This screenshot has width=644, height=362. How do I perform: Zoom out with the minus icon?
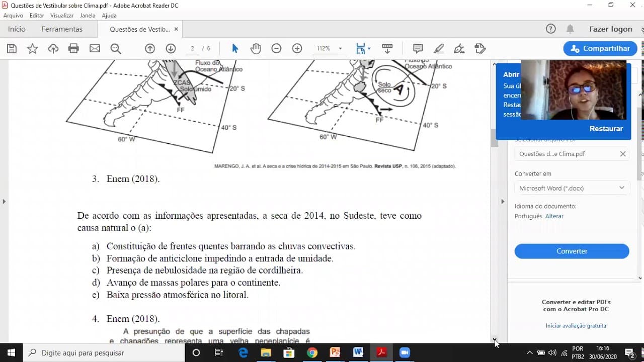coord(276,49)
